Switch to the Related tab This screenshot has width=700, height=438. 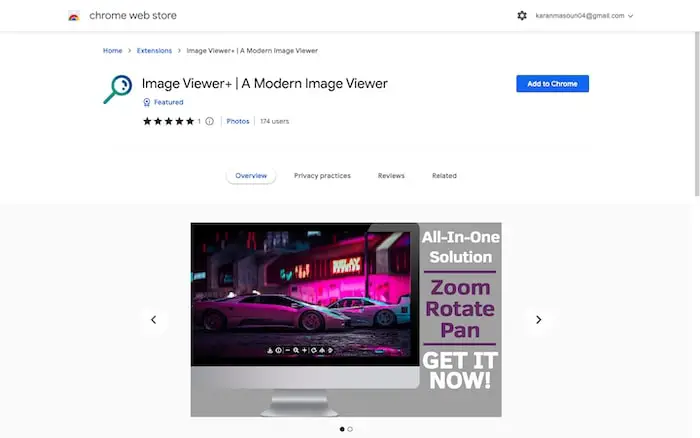point(444,175)
